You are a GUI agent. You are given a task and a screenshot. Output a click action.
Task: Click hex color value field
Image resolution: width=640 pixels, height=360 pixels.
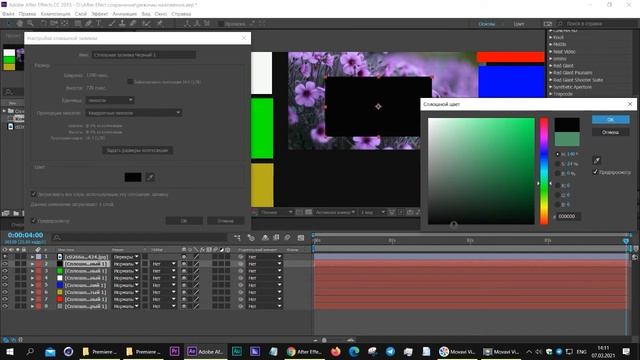[x=569, y=216]
